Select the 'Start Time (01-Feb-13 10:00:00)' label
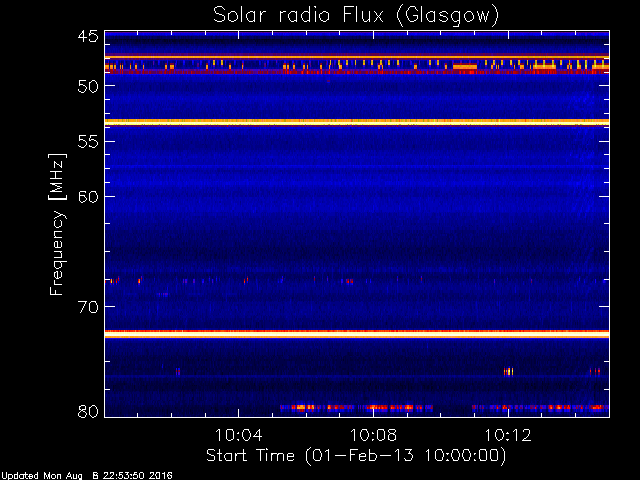Image resolution: width=640 pixels, height=480 pixels. (356, 456)
